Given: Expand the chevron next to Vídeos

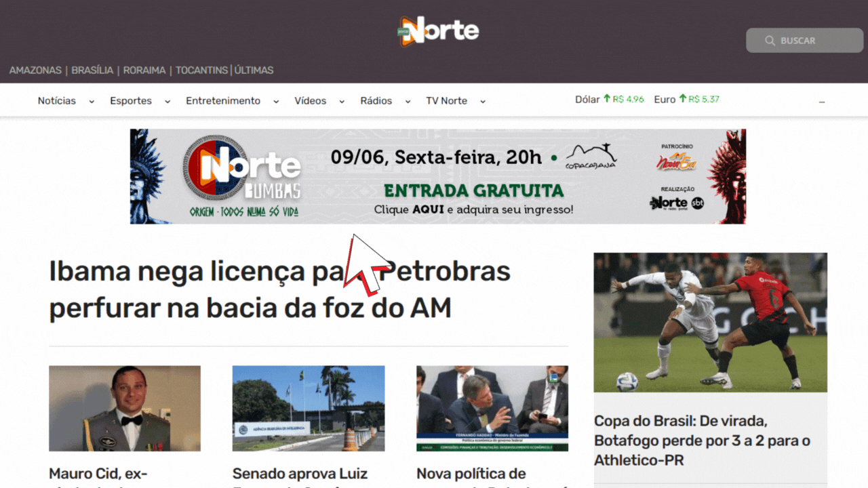Looking at the screenshot, I should click(342, 102).
